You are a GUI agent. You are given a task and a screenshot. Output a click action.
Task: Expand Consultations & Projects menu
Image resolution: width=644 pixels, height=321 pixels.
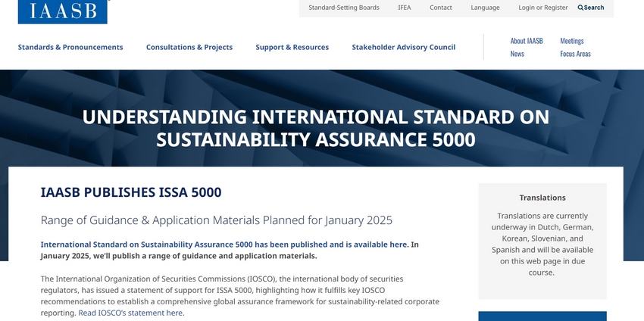tap(189, 47)
